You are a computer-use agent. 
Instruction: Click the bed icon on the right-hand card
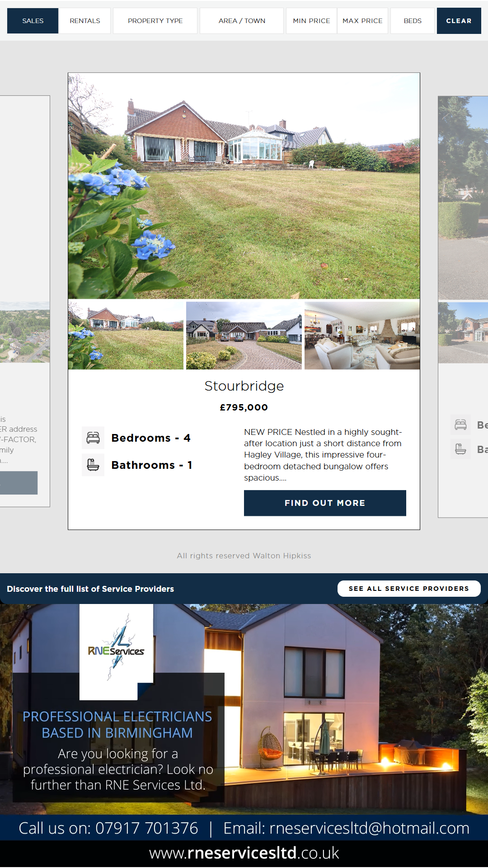[460, 425]
